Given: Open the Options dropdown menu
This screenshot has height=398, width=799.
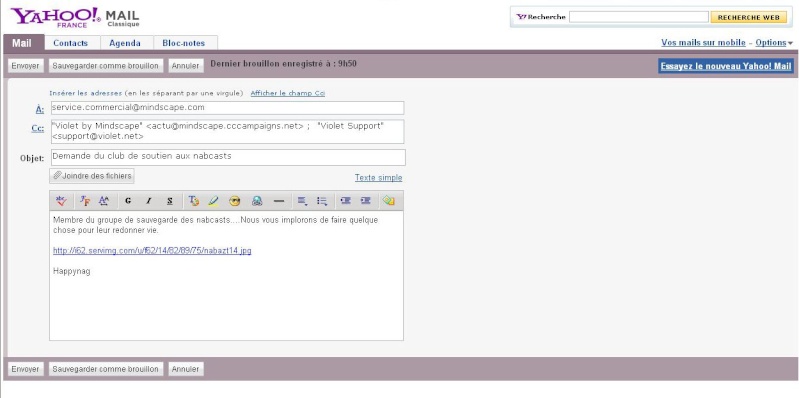Looking at the screenshot, I should pyautogui.click(x=774, y=43).
